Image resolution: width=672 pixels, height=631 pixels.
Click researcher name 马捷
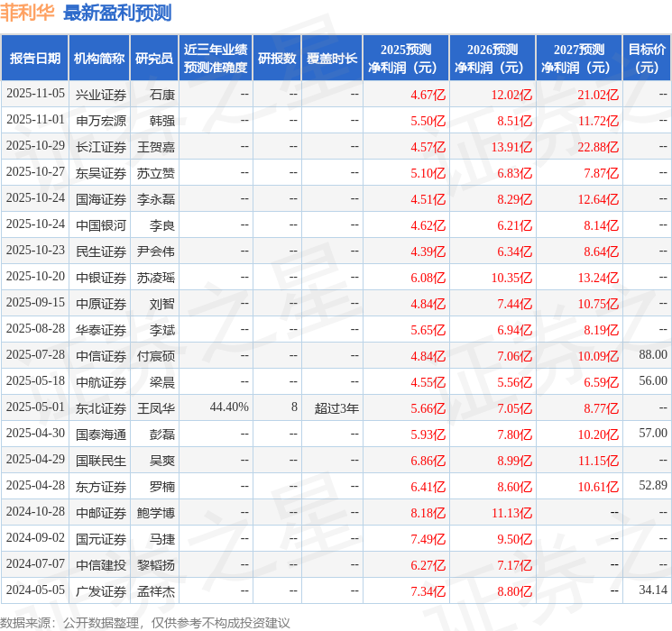pyautogui.click(x=162, y=538)
